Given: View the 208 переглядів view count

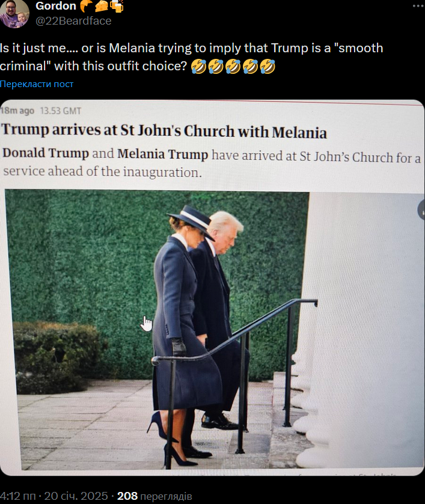Looking at the screenshot, I should point(154,496).
